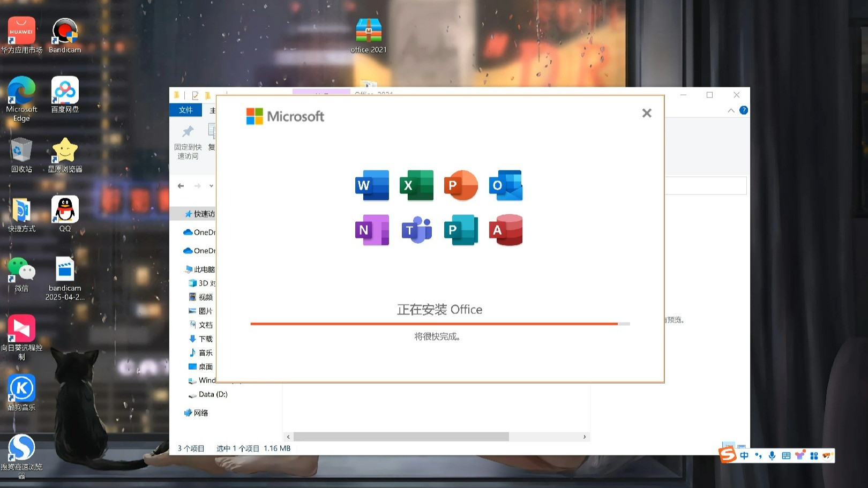Toggle punctuation mode on Sogou bar
868x488 pixels.
[x=758, y=456]
